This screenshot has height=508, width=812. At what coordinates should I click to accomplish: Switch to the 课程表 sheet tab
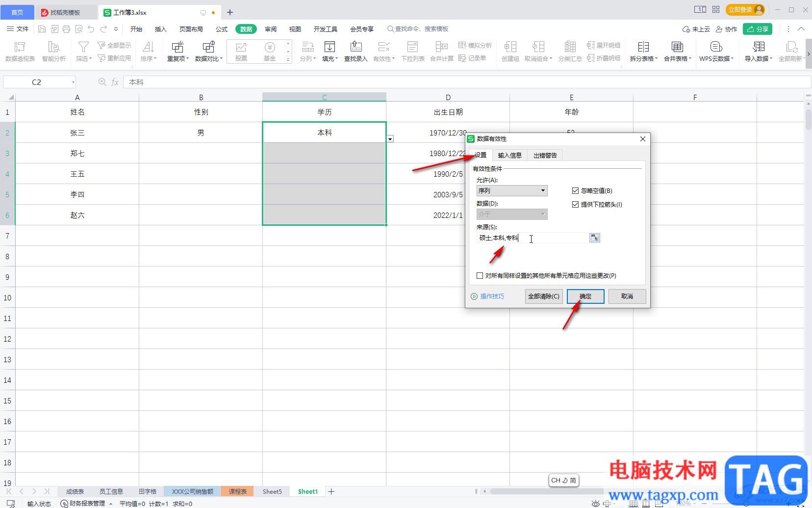(237, 491)
